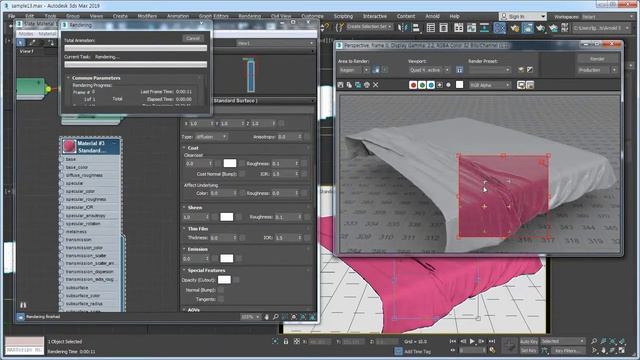Toggle green channel in frame window
This screenshot has height=360, width=640.
[x=422, y=85]
